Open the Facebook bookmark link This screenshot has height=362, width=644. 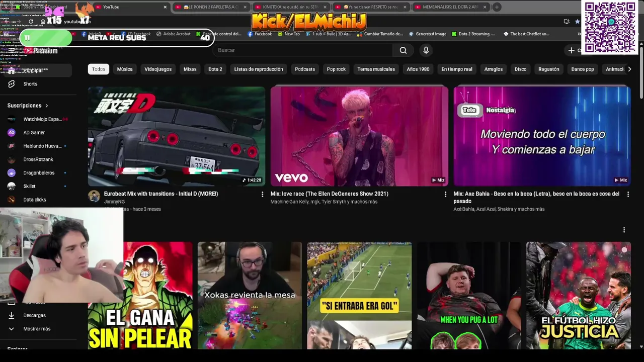(260, 34)
